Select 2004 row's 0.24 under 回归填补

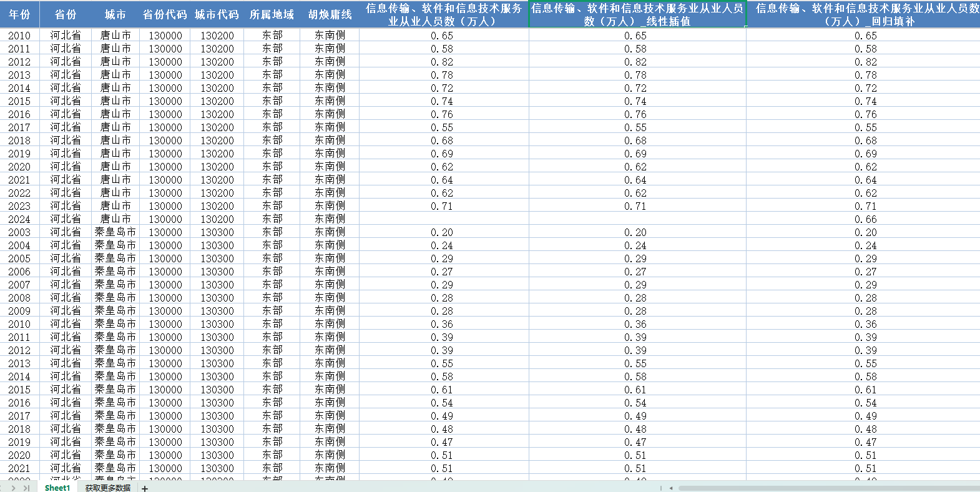866,245
